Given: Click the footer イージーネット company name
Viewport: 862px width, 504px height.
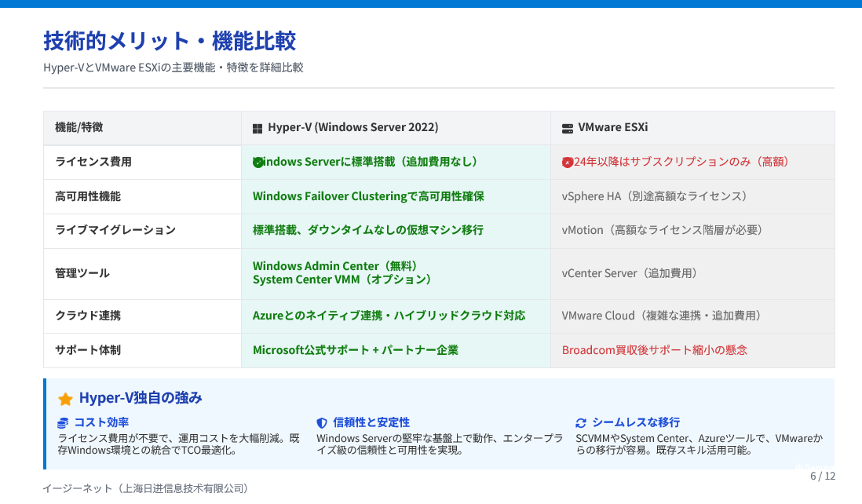Looking at the screenshot, I should (x=148, y=488).
